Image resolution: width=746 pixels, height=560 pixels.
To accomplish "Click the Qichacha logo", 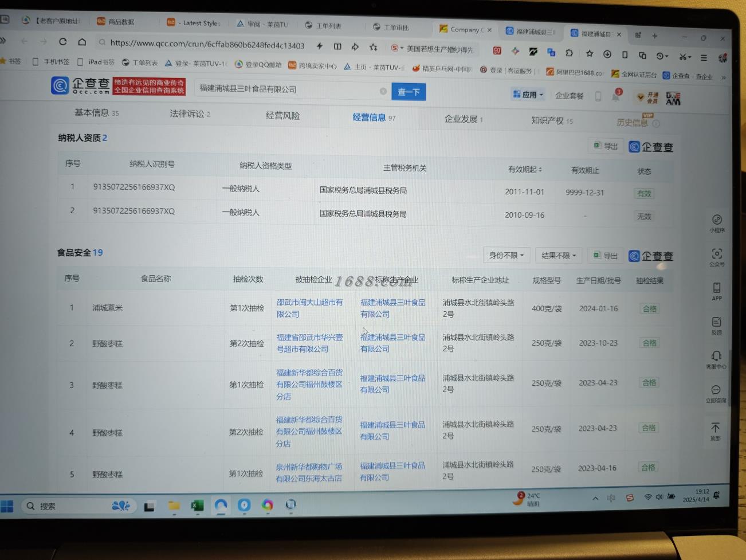I will click(80, 85).
